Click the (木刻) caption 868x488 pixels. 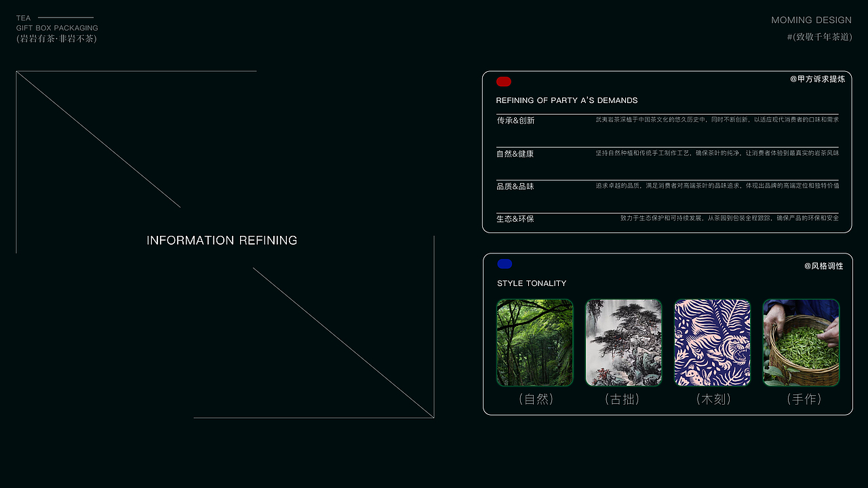click(713, 399)
